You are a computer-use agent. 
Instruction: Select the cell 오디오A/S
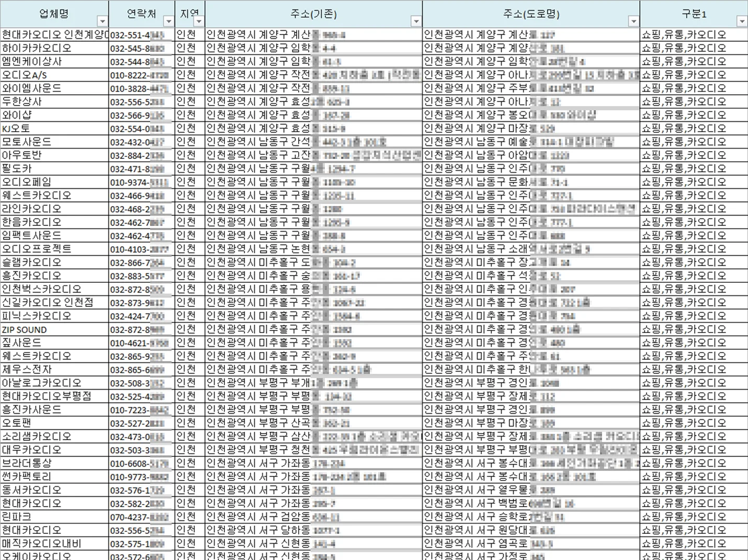coord(54,75)
